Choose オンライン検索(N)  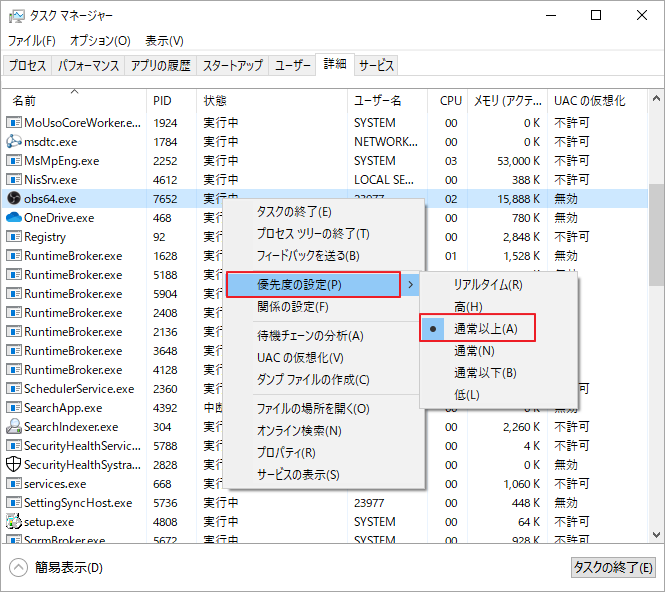(x=324, y=430)
